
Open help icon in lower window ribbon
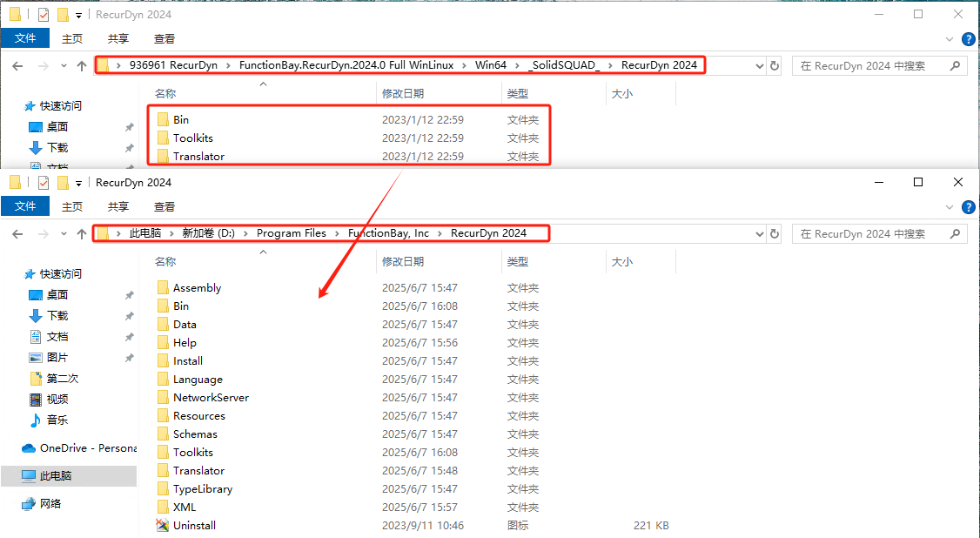[x=968, y=207]
